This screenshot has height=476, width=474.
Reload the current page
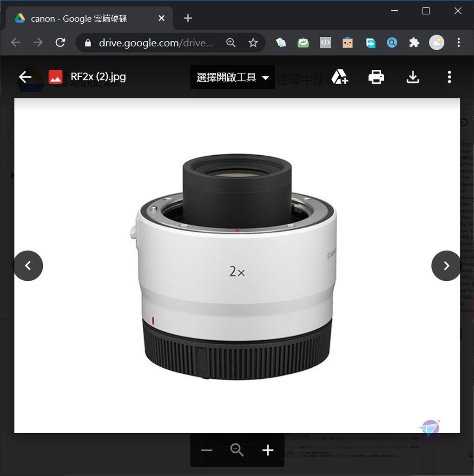(60, 42)
